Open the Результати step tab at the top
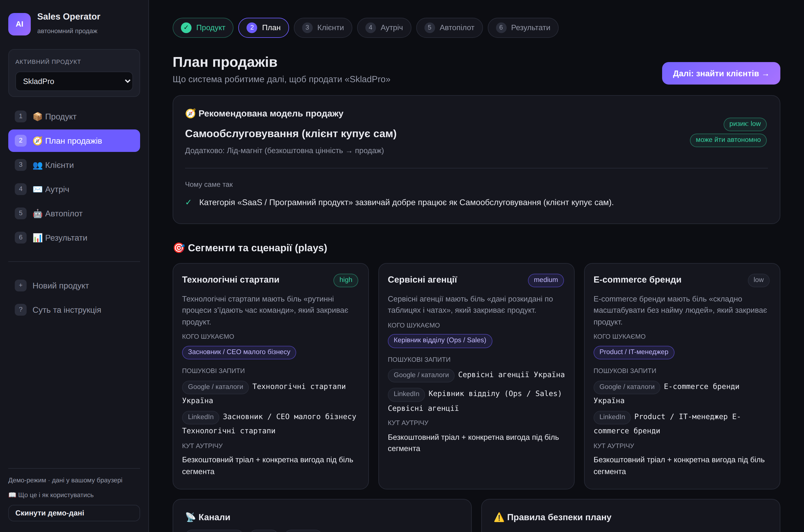Screen dimensions: 804x532 (x=523, y=27)
